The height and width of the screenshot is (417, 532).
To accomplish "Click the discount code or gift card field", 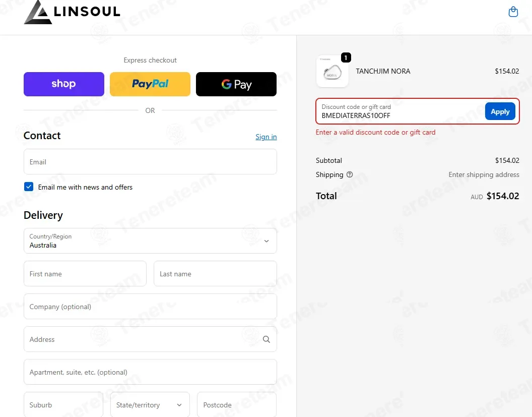I will [401, 111].
